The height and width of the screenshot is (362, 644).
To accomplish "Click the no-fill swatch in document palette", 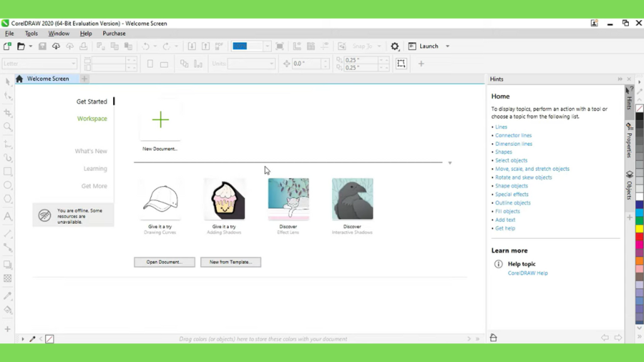I will 49,339.
